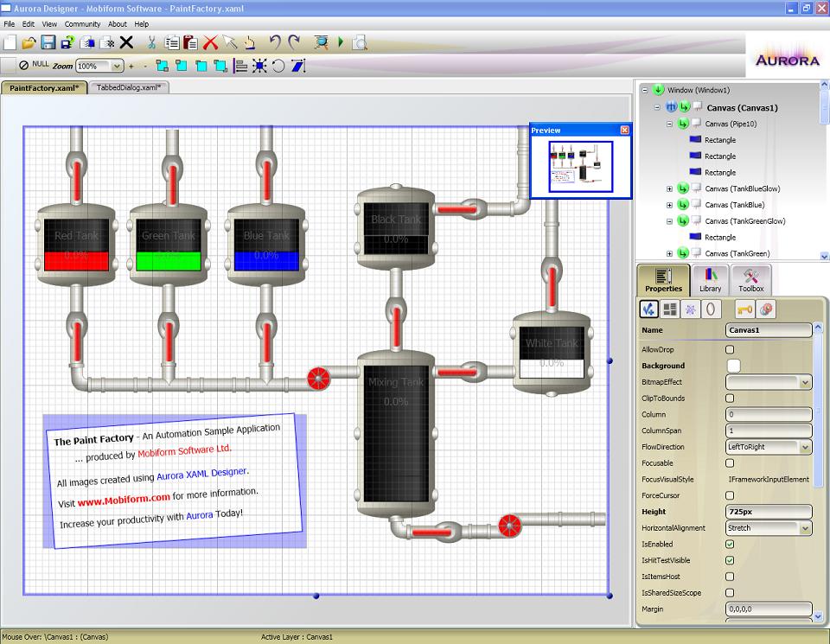Create a new blank document
This screenshot has height=644, width=830.
[x=10, y=42]
